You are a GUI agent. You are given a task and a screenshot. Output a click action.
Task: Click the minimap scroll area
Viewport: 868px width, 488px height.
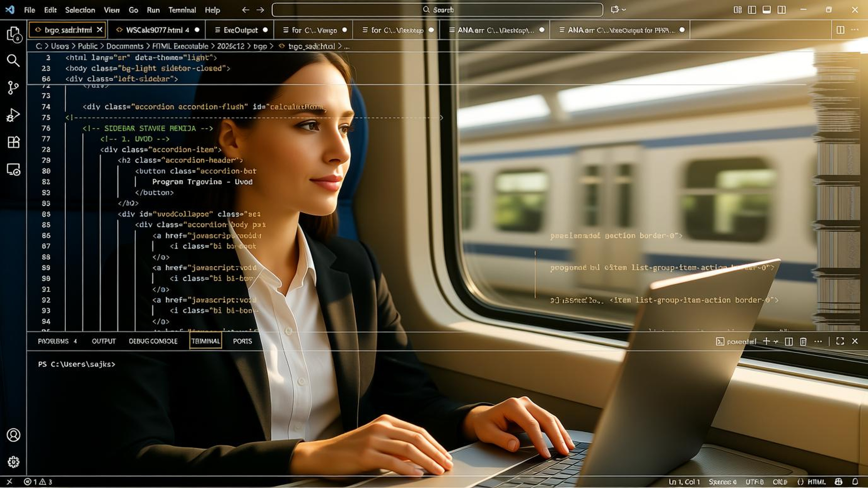click(x=837, y=189)
